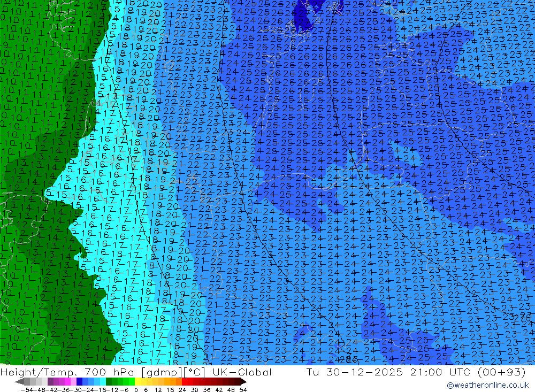Viewport: 535px width, 392px height.
Task: Select the dark green swatch at -18 in legend
Action: 109,382
